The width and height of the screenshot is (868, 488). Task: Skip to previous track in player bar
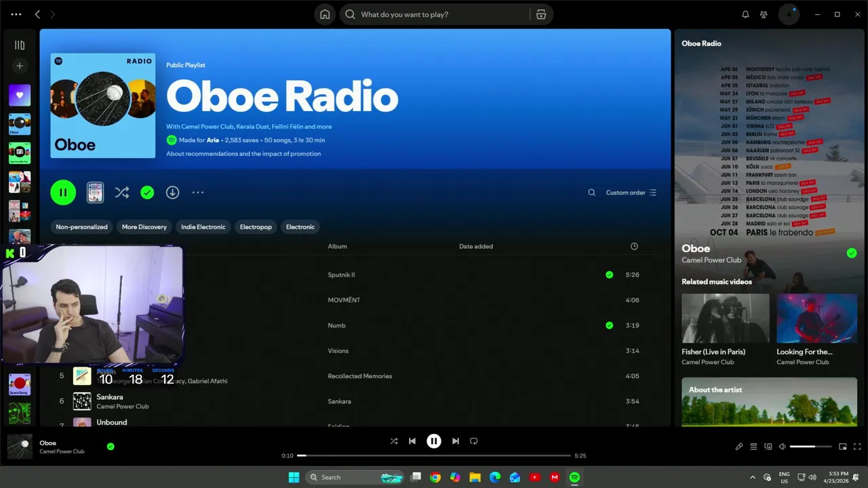pos(412,441)
